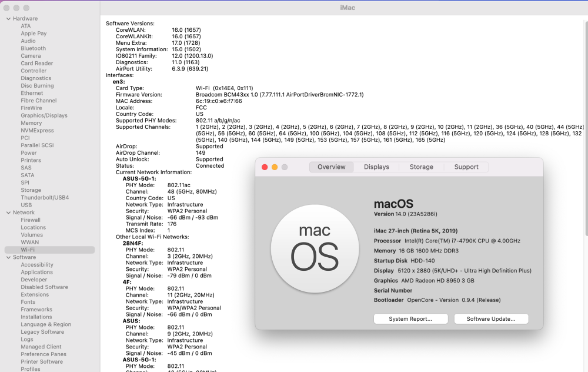
Task: Select NVMExpress in the sidebar
Action: pyautogui.click(x=37, y=130)
